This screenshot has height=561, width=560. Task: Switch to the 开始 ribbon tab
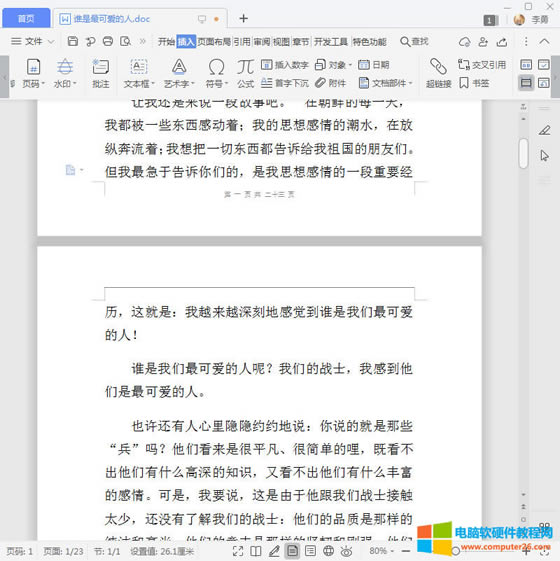pos(166,42)
